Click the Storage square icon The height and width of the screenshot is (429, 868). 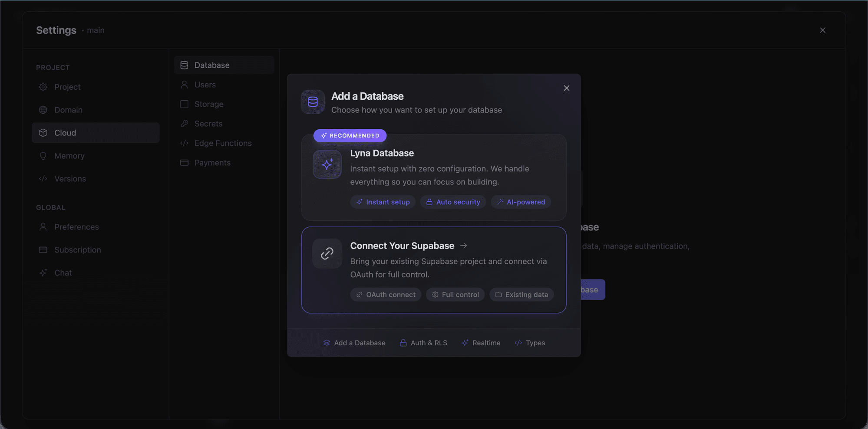click(184, 104)
